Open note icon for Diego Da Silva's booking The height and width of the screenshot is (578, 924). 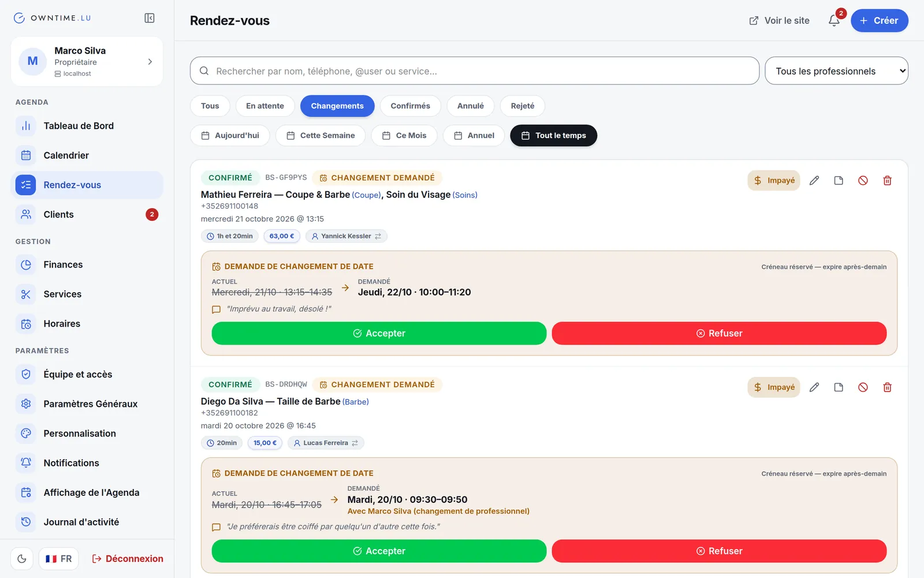[839, 387]
